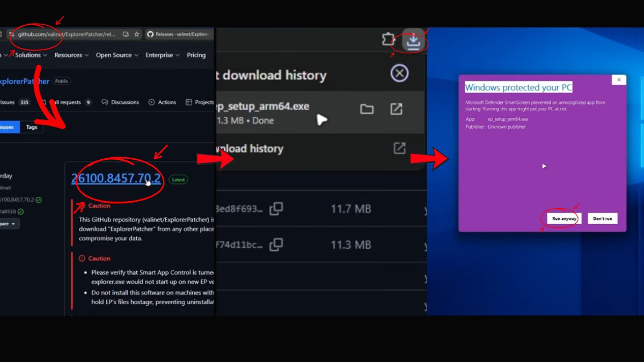Expand the Solutions dropdown in GitHub header
Image resolution: width=644 pixels, height=362 pixels.
point(31,55)
